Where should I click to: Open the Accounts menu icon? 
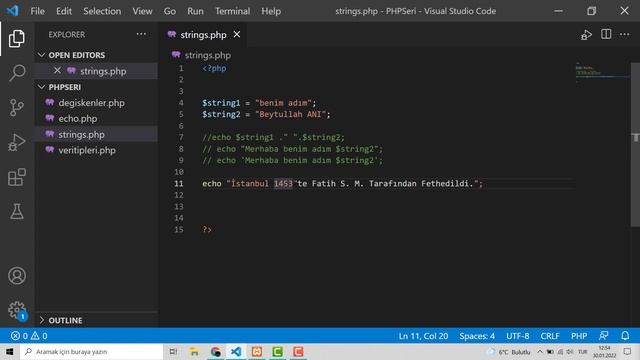(17, 276)
